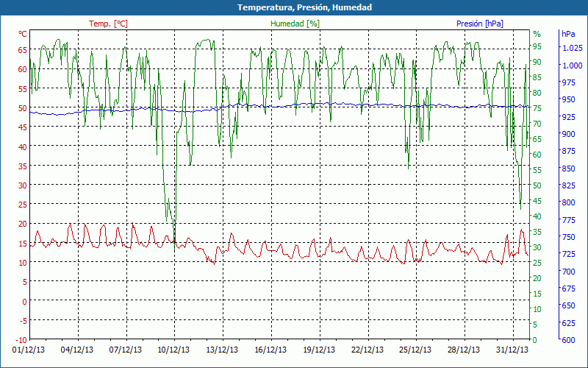The height and width of the screenshot is (368, 588).
Task: Click the -5 temperature axis value
Action: click(23, 321)
